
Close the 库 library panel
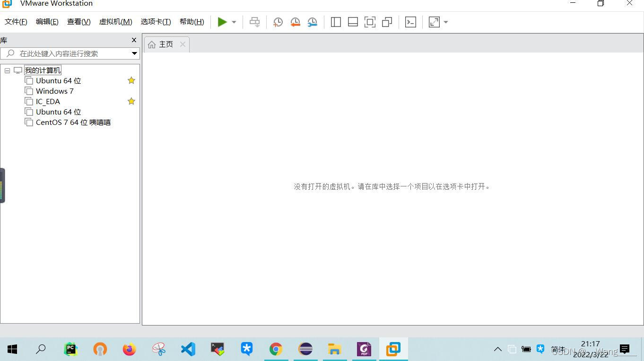pos(134,40)
